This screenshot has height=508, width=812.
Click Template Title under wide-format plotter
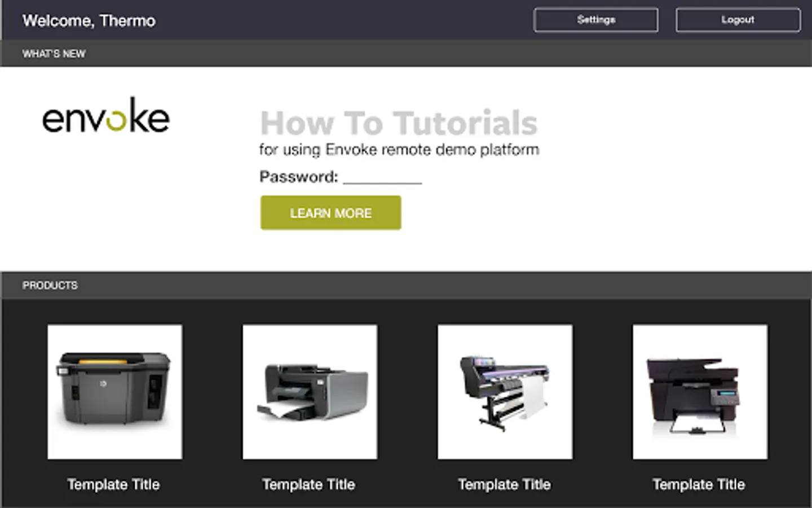tap(504, 484)
